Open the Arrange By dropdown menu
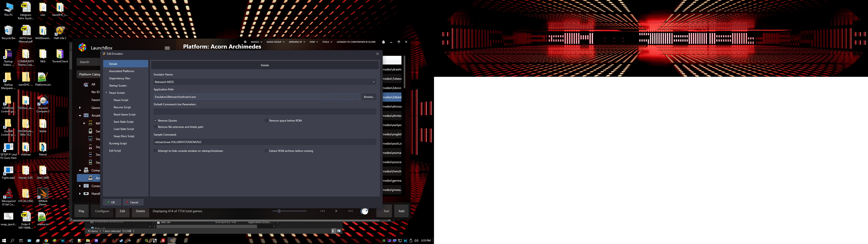Image resolution: width=868 pixels, height=244 pixels. [x=297, y=42]
